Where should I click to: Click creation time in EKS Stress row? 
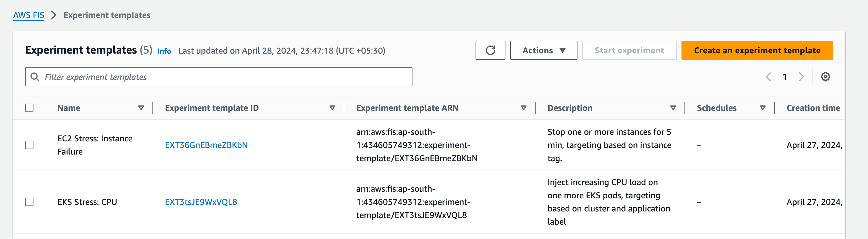pos(815,202)
